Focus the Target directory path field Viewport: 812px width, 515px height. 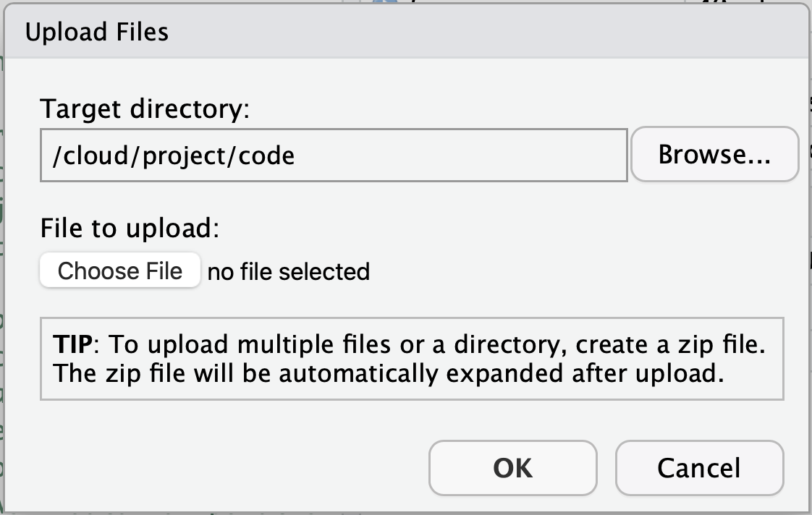point(334,156)
